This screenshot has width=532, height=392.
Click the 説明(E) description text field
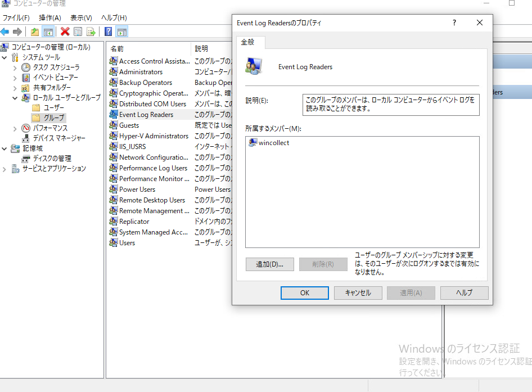391,105
